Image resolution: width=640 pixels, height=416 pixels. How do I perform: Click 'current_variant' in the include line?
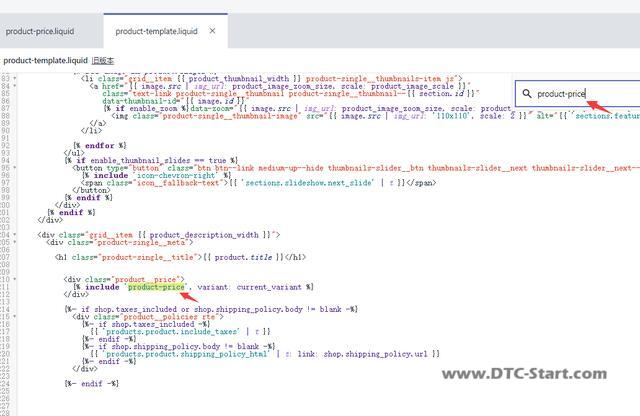click(269, 287)
